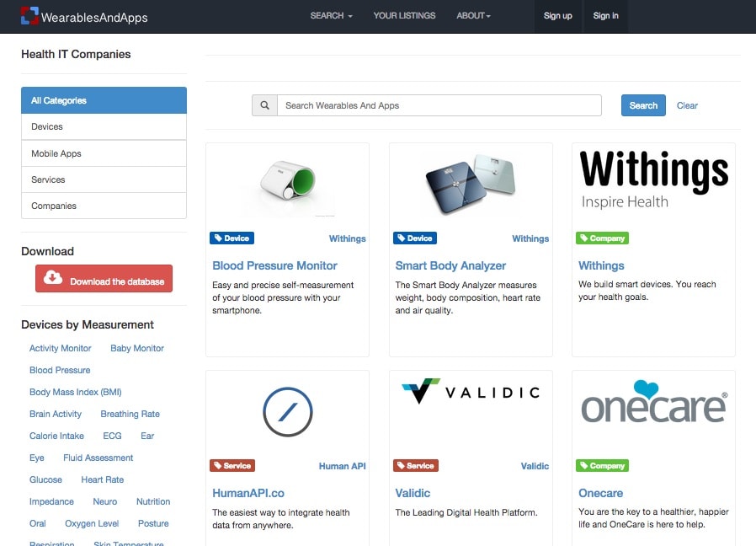Click the Blood Pressure Monitor description text

click(x=283, y=298)
